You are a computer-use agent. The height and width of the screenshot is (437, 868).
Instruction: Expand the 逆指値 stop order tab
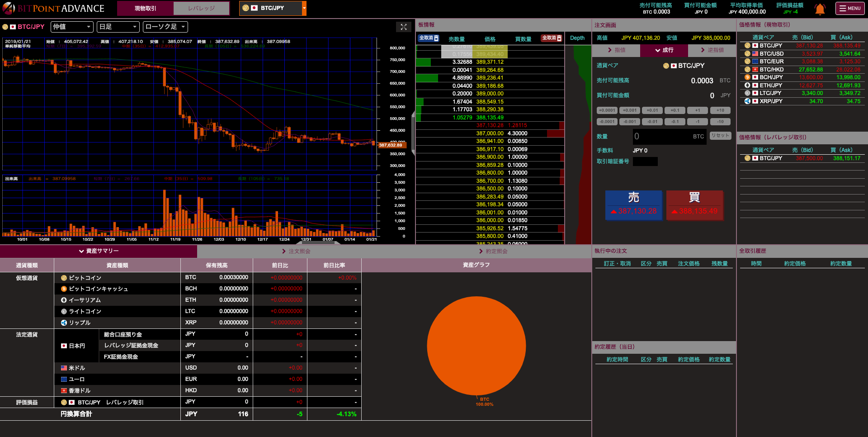click(712, 50)
